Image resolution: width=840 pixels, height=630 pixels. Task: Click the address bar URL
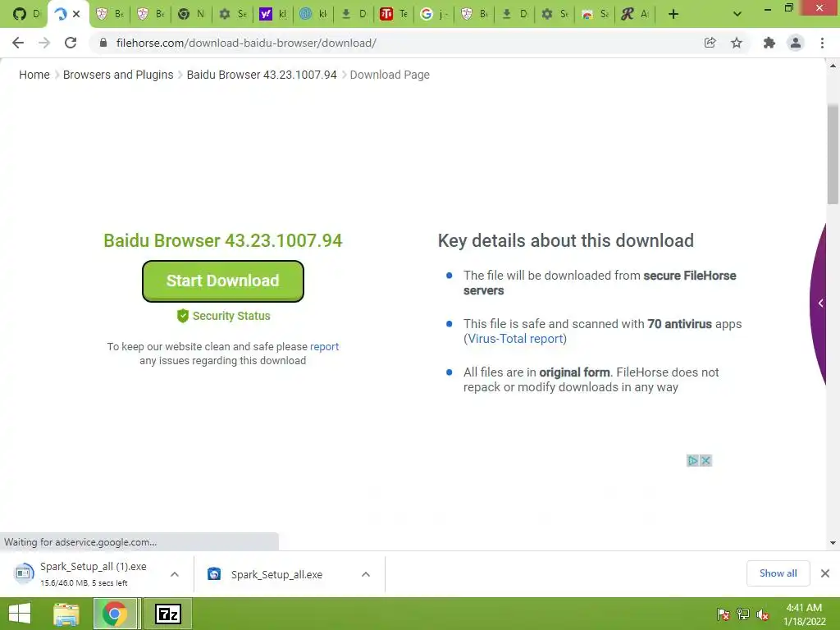pyautogui.click(x=246, y=43)
